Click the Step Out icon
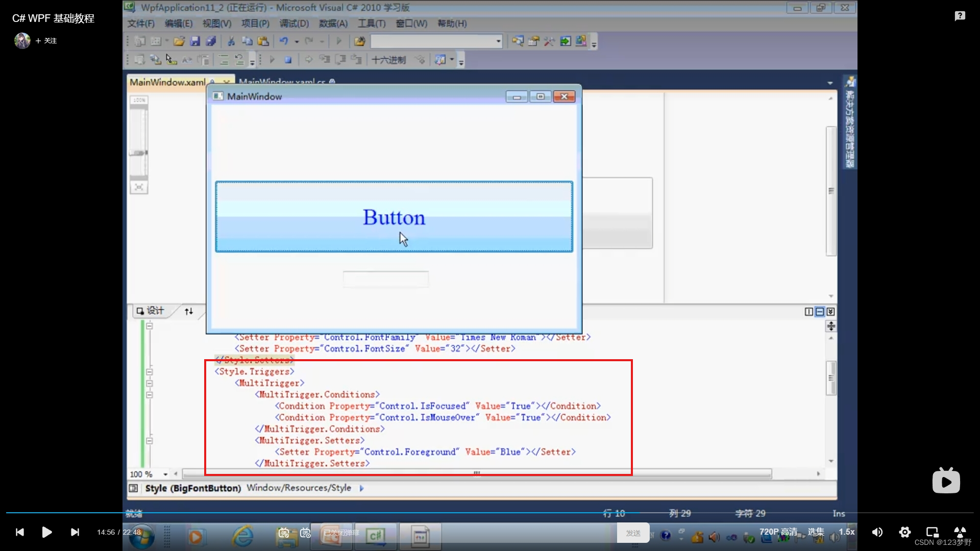Viewport: 980px width, 551px height. [356, 60]
